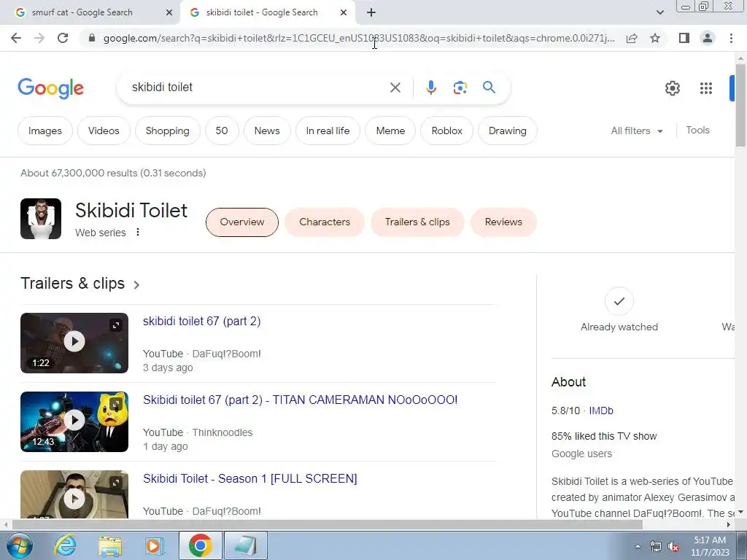Open Google quick settings gear
The image size is (747, 560).
[672, 88]
